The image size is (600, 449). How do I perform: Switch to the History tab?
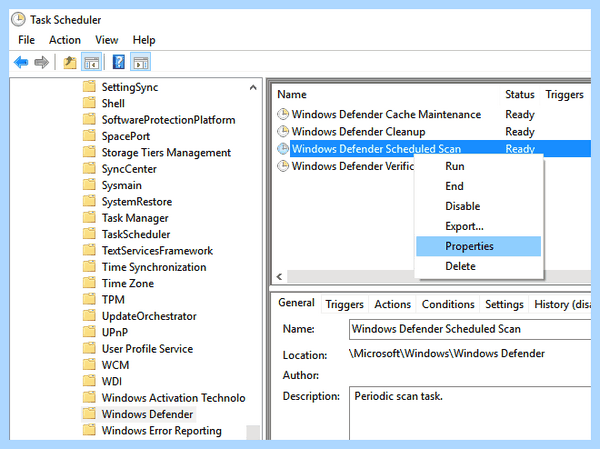(561, 304)
